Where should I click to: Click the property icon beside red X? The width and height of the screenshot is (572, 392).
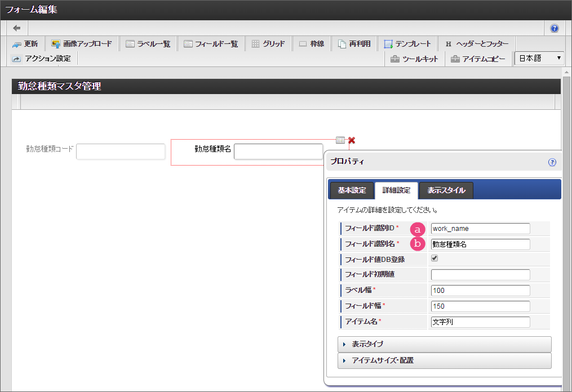point(340,140)
